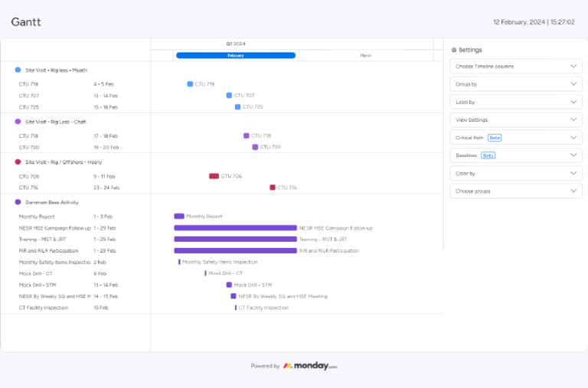
Task: Click purple dot of Site Visit Rig Less Chafi
Action: tap(18, 122)
